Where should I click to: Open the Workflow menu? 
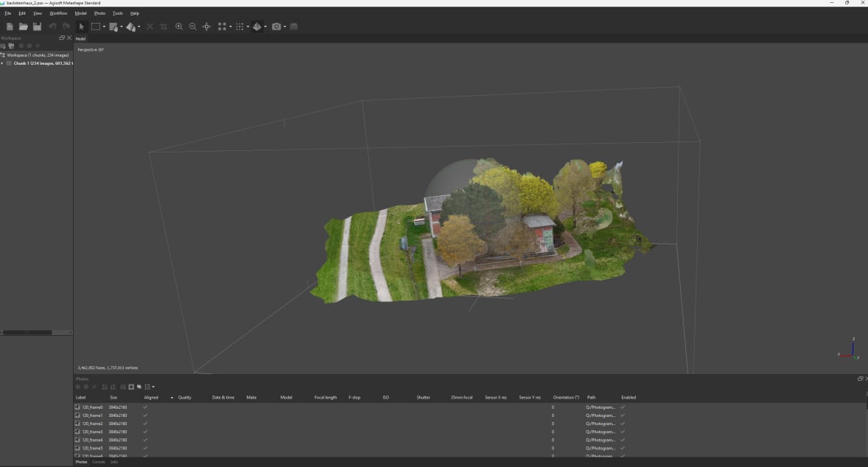coord(58,13)
